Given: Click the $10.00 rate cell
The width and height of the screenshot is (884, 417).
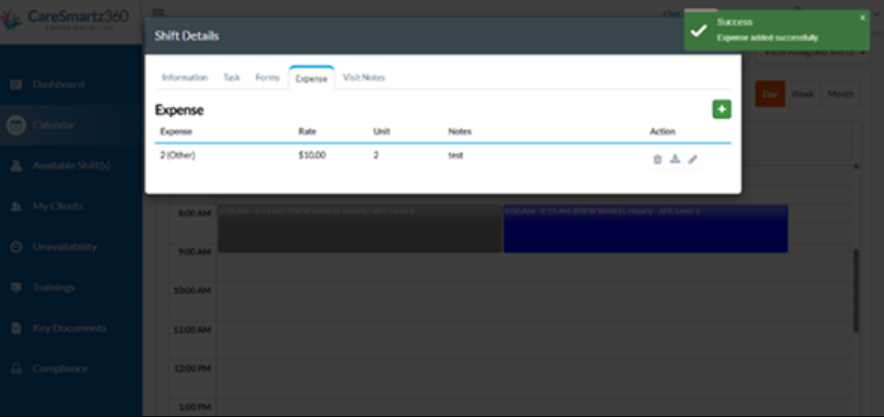Looking at the screenshot, I should 312,155.
